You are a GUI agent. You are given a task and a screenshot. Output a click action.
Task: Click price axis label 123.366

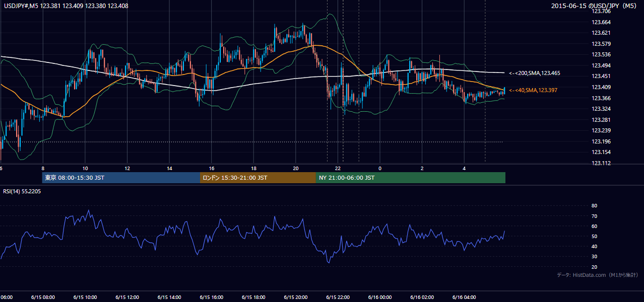pyautogui.click(x=601, y=98)
